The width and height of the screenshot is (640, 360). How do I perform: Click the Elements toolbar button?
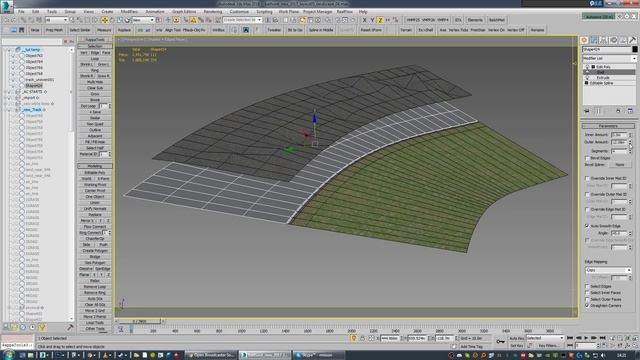point(475,20)
